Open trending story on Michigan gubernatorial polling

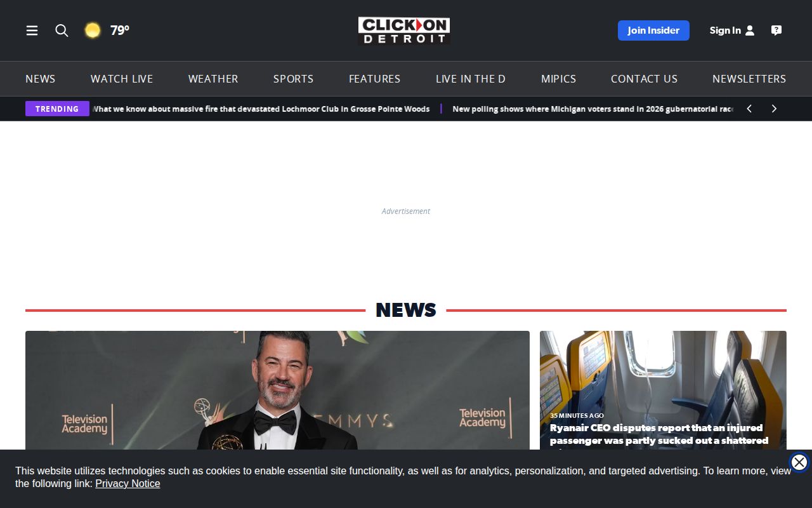tap(593, 109)
